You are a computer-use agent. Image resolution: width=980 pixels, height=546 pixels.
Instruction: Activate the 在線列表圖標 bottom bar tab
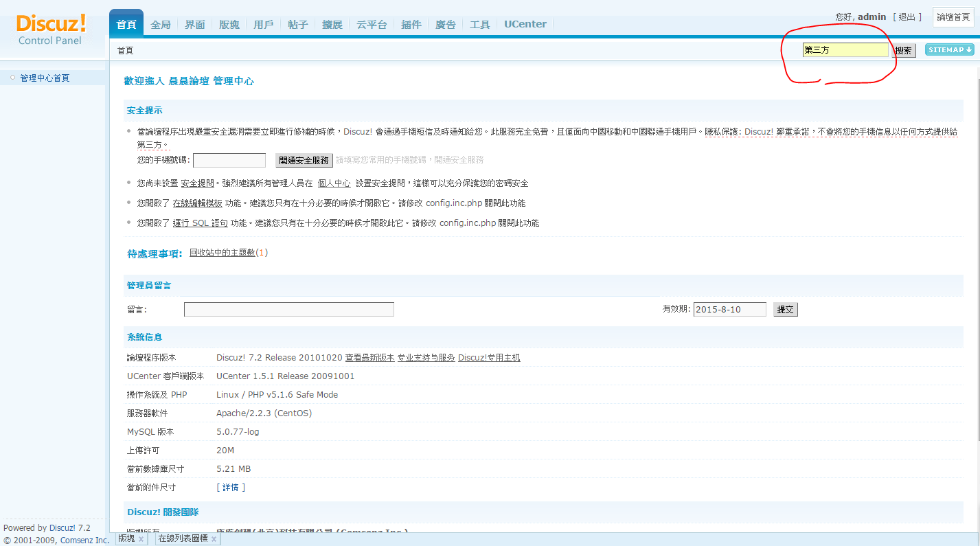(x=183, y=539)
